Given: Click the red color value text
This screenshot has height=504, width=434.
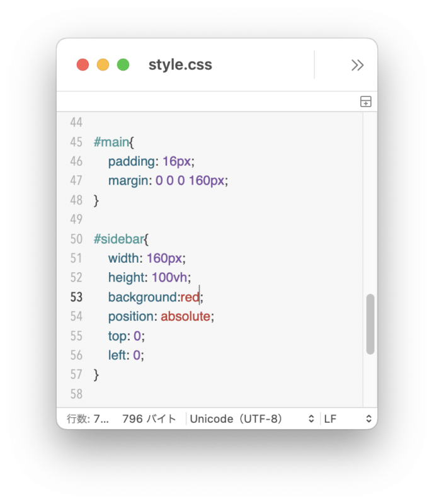Looking at the screenshot, I should (x=190, y=297).
